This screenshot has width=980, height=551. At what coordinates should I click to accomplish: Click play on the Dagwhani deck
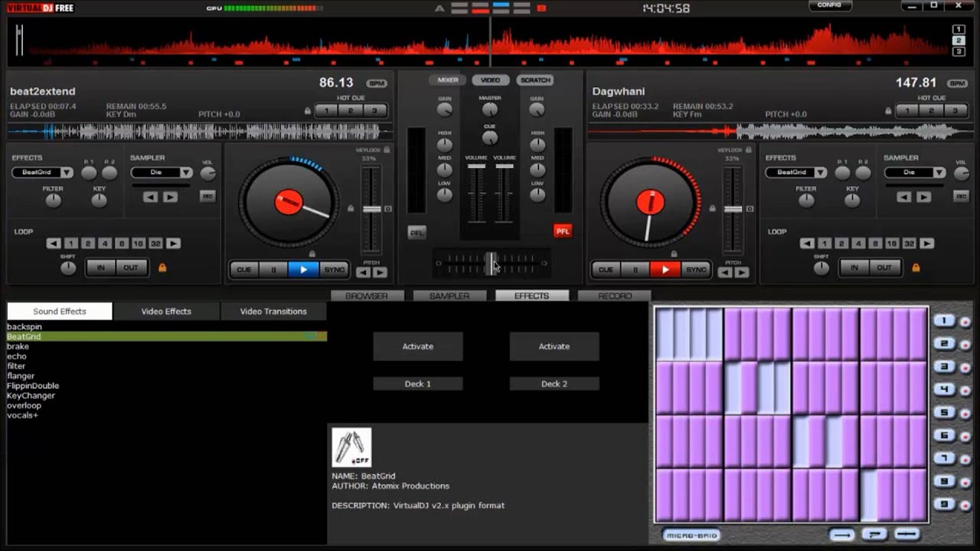665,269
